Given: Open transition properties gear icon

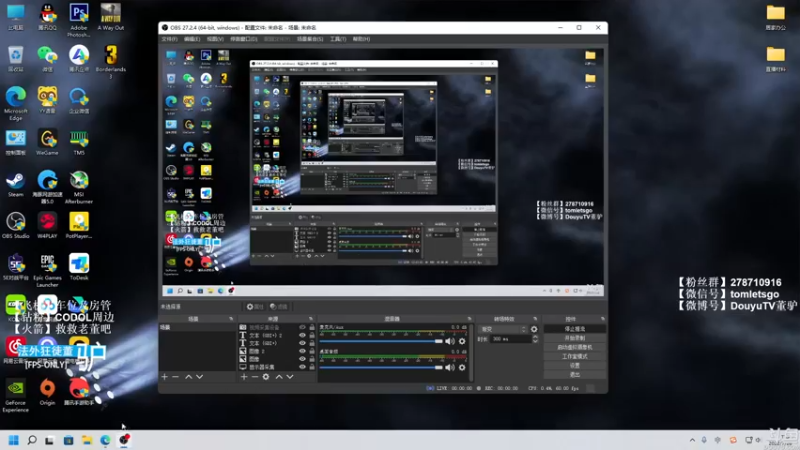Looking at the screenshot, I should 534,330.
